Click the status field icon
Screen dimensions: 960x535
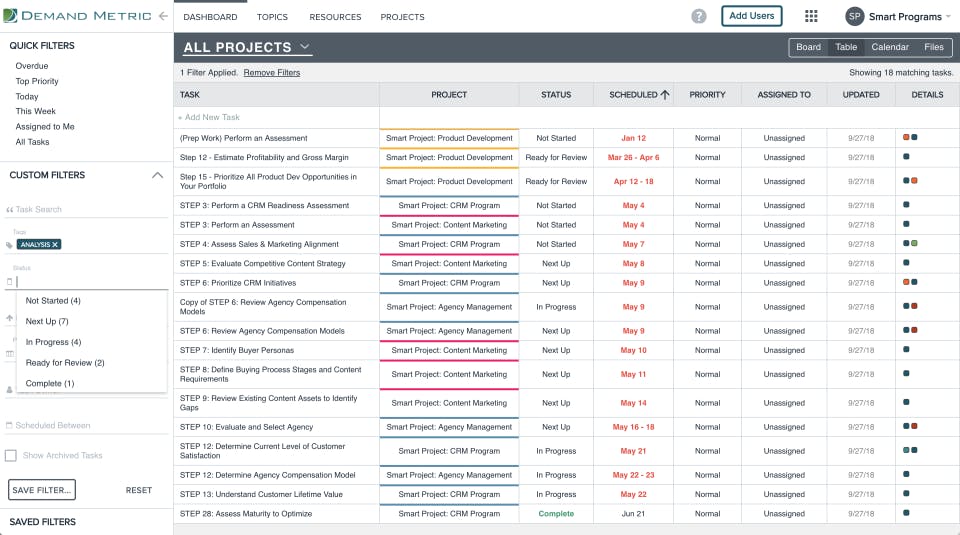coord(9,282)
